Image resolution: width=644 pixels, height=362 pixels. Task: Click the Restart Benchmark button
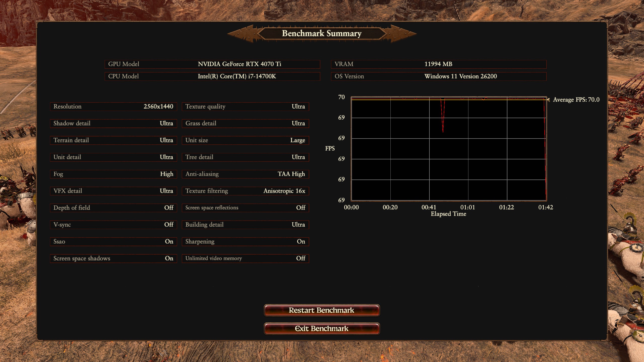[x=321, y=310]
